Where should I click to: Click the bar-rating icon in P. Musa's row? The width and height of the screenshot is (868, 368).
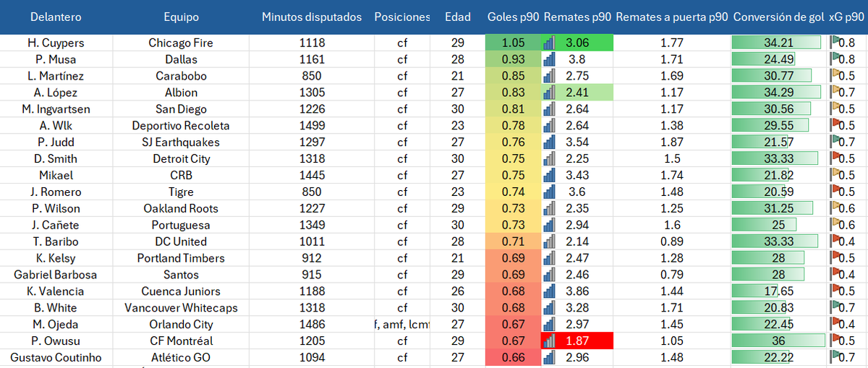pyautogui.click(x=548, y=59)
